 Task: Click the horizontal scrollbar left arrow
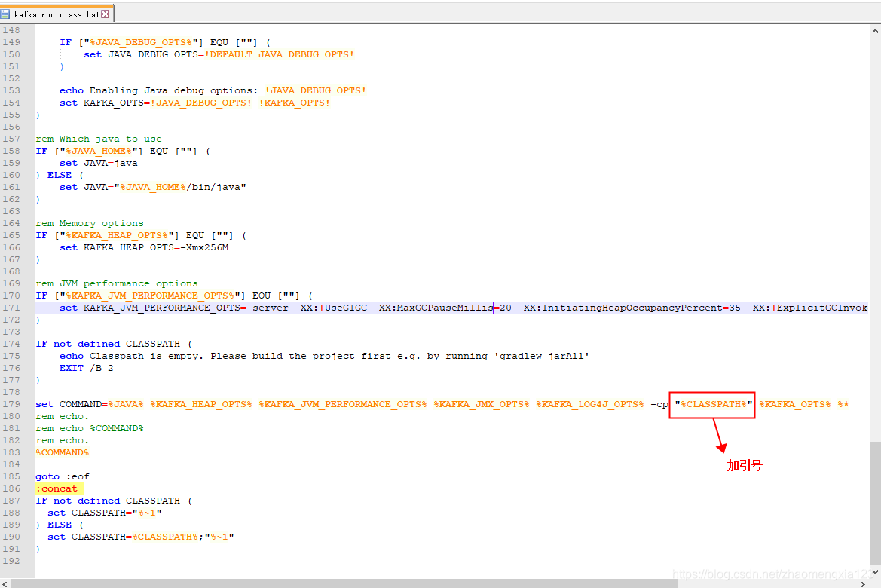[x=5, y=584]
